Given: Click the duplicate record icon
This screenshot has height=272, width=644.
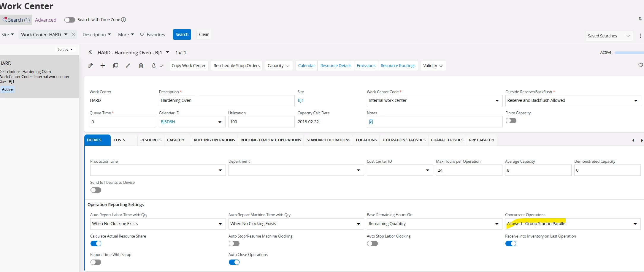Looking at the screenshot, I should pyautogui.click(x=115, y=66).
